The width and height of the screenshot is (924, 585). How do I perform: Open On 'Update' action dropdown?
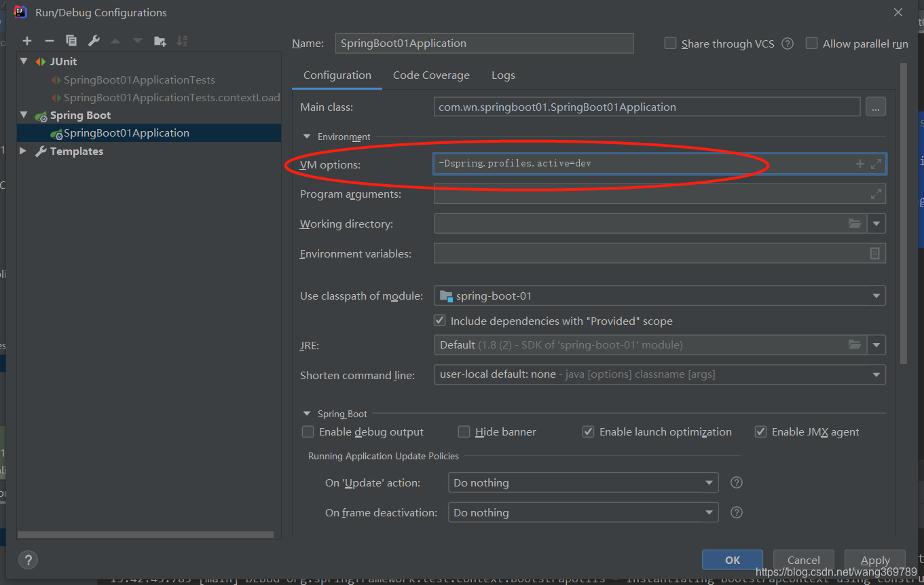709,482
